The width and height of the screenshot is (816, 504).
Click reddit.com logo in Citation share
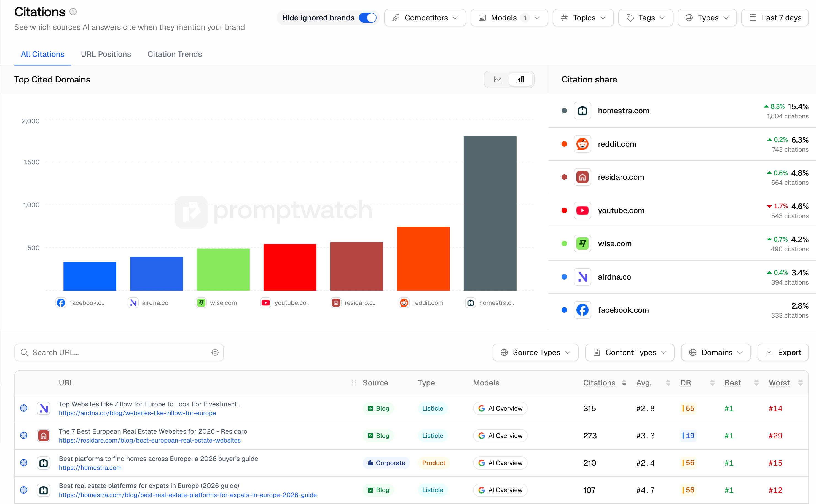coord(582,144)
